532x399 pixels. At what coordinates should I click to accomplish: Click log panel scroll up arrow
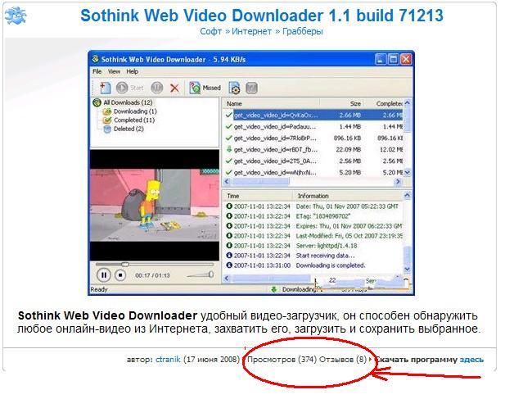(x=408, y=195)
